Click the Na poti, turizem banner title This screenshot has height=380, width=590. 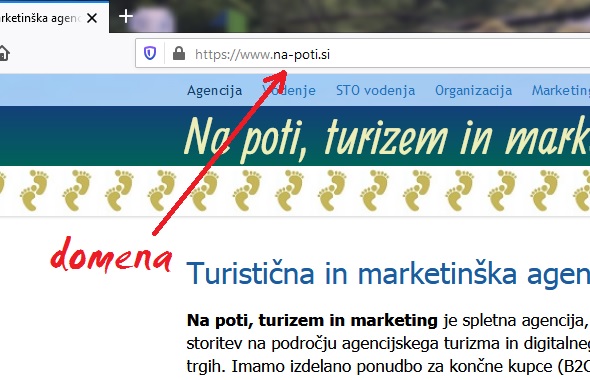(x=386, y=138)
